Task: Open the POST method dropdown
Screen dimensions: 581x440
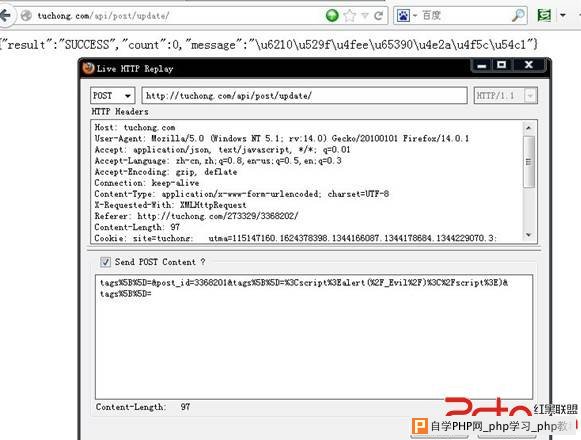Action: point(113,96)
